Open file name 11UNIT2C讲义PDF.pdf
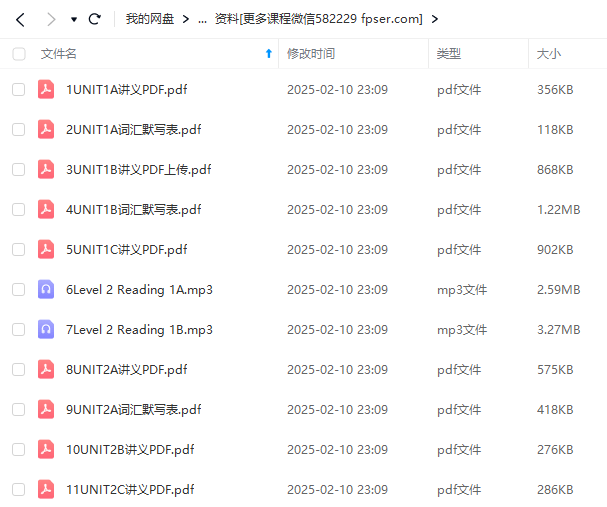The width and height of the screenshot is (607, 507). click(x=130, y=490)
